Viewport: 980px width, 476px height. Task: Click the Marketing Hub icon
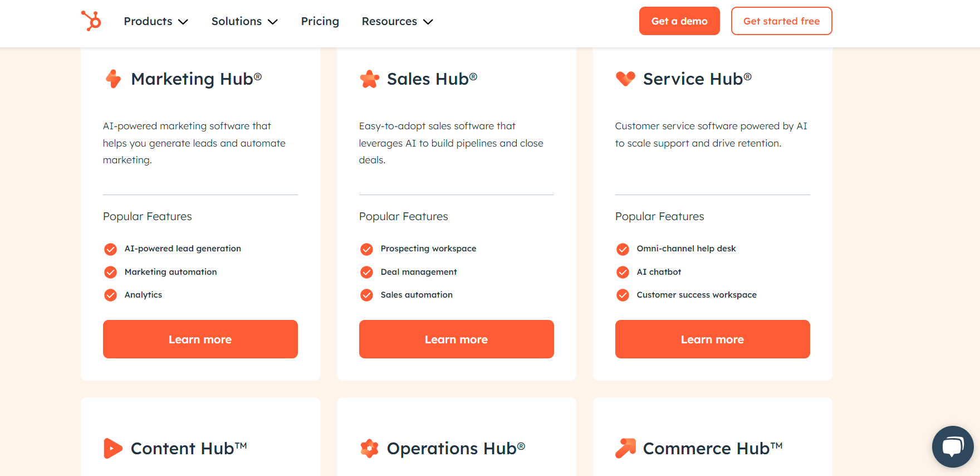click(x=114, y=79)
